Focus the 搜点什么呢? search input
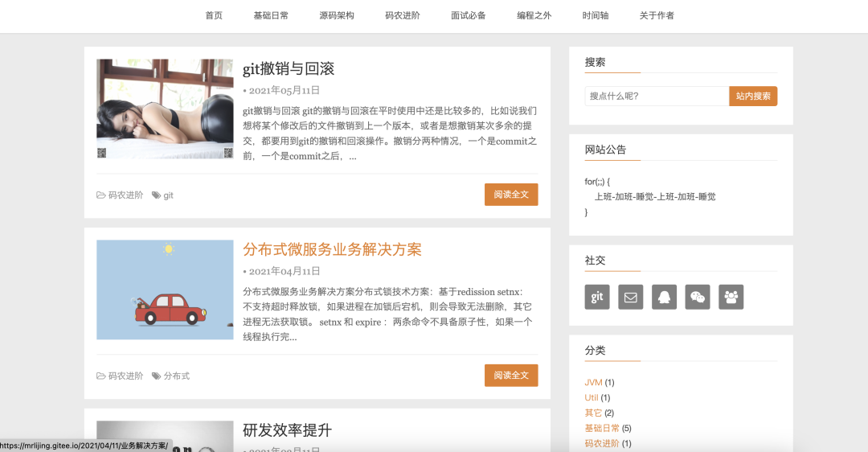This screenshot has height=452, width=868. tap(657, 96)
